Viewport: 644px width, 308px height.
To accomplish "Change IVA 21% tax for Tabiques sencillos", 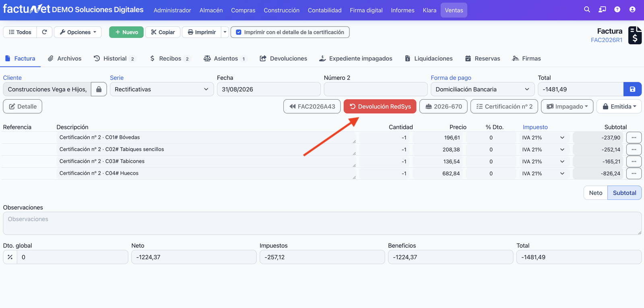I will 543,150.
